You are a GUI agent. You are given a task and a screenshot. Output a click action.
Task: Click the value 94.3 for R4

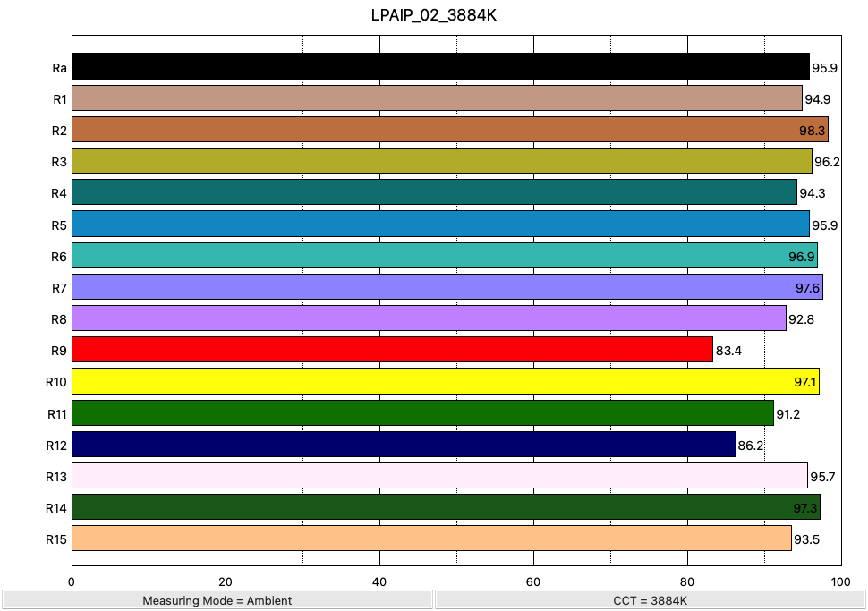click(813, 194)
